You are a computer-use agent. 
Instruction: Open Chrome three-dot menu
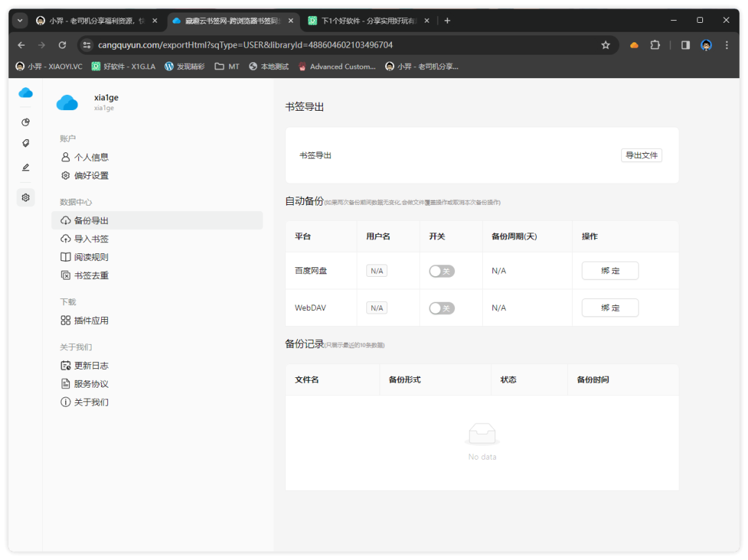pos(727,45)
